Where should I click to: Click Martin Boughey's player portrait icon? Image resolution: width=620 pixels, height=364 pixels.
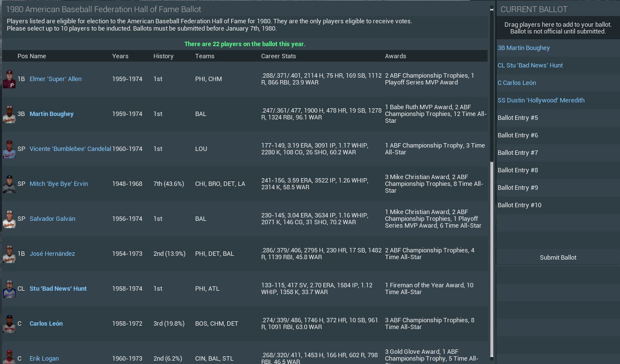click(x=9, y=114)
